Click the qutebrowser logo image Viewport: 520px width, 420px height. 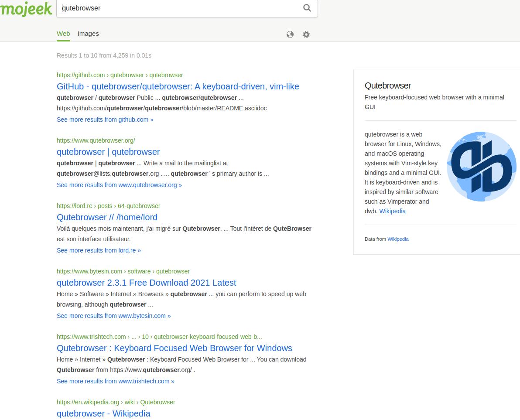pos(481,166)
